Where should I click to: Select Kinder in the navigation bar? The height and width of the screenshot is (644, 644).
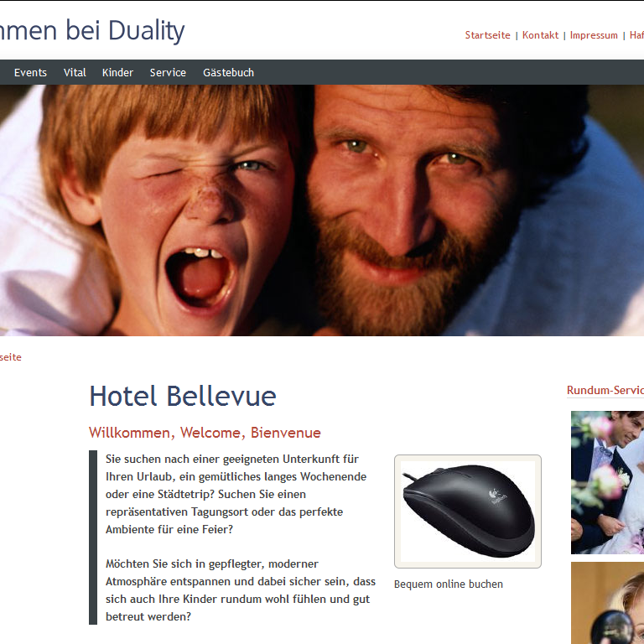117,73
